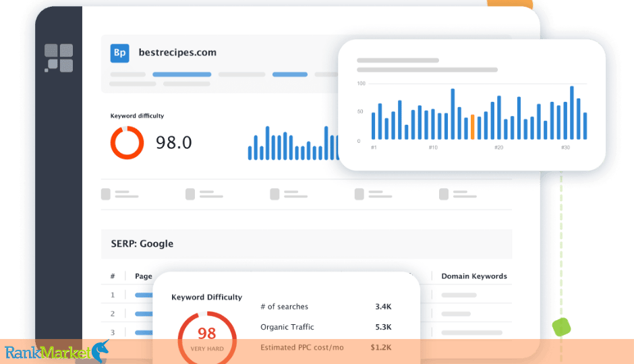Click the Organic Traffic label

coord(287,327)
